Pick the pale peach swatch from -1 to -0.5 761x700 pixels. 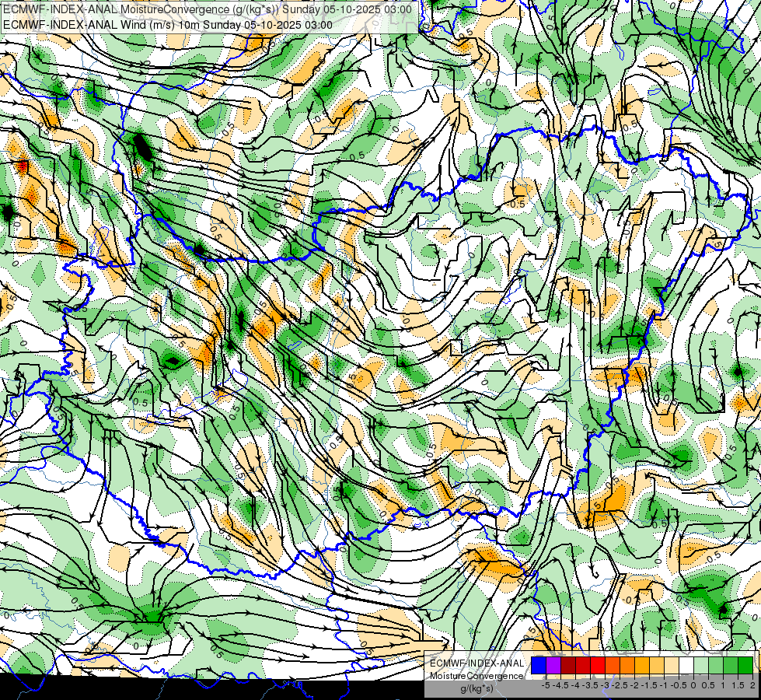pyautogui.click(x=672, y=665)
